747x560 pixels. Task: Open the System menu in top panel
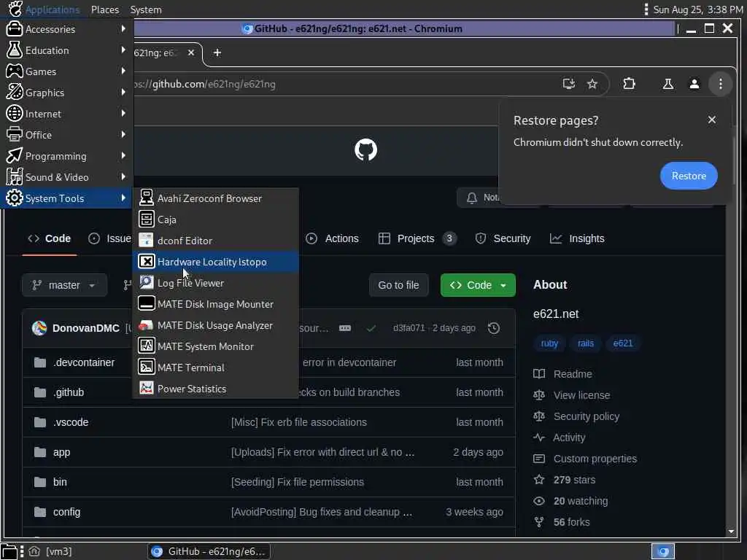tap(146, 9)
